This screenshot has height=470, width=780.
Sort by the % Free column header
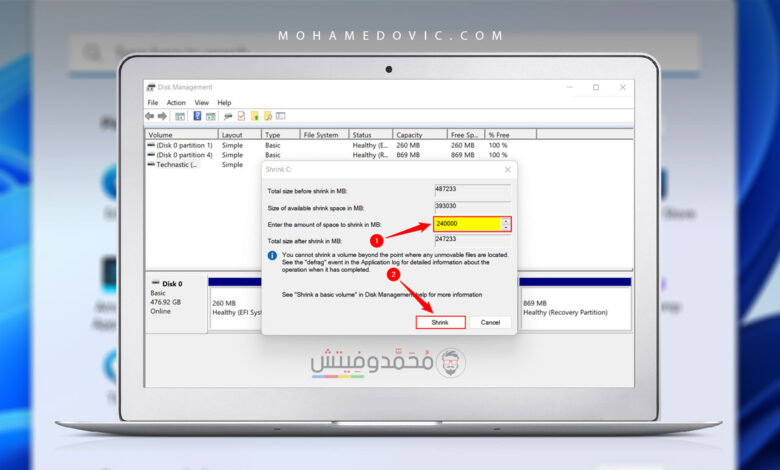(510, 135)
